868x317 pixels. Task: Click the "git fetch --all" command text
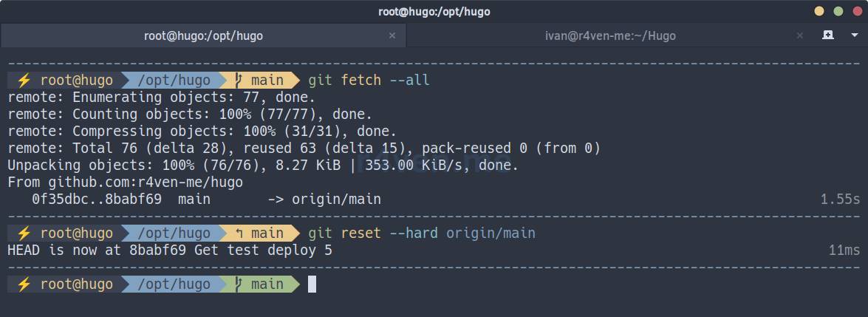368,80
